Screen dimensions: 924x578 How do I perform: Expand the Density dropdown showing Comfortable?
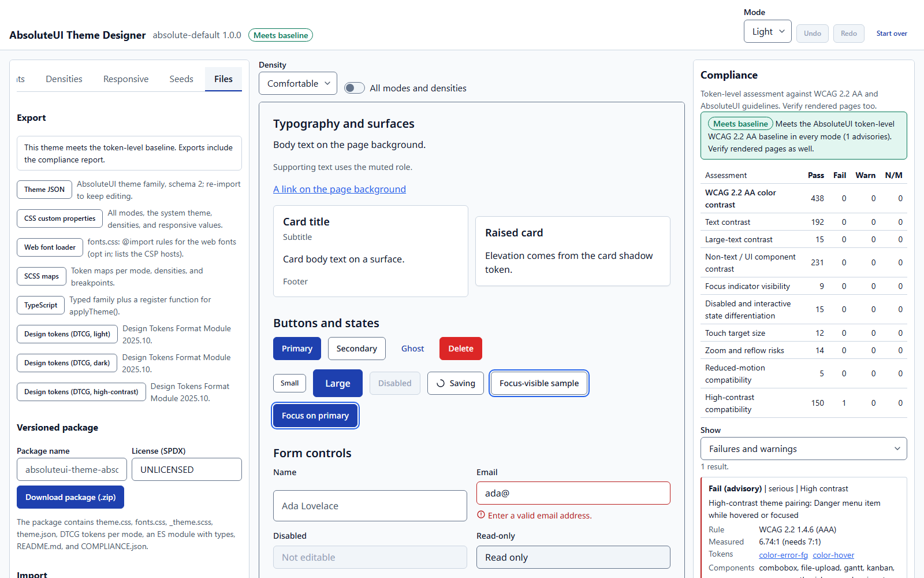click(x=298, y=83)
